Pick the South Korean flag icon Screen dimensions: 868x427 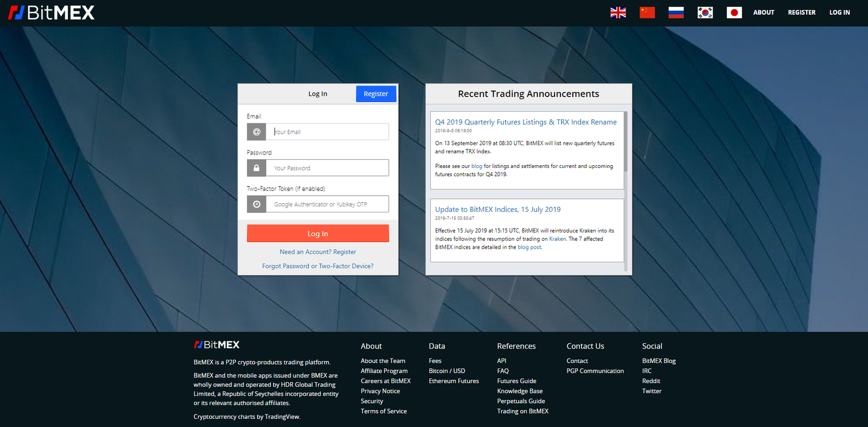tap(705, 12)
